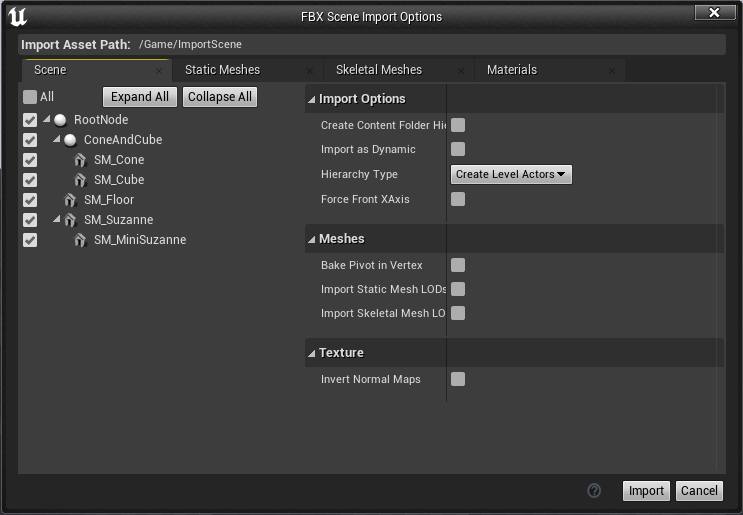Click the Expand All button
743x515 pixels.
tap(140, 97)
